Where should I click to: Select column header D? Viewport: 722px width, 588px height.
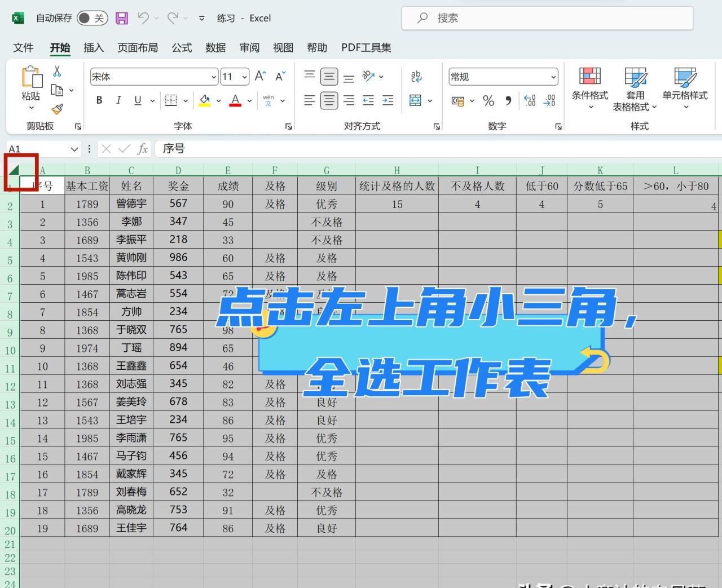(x=178, y=170)
